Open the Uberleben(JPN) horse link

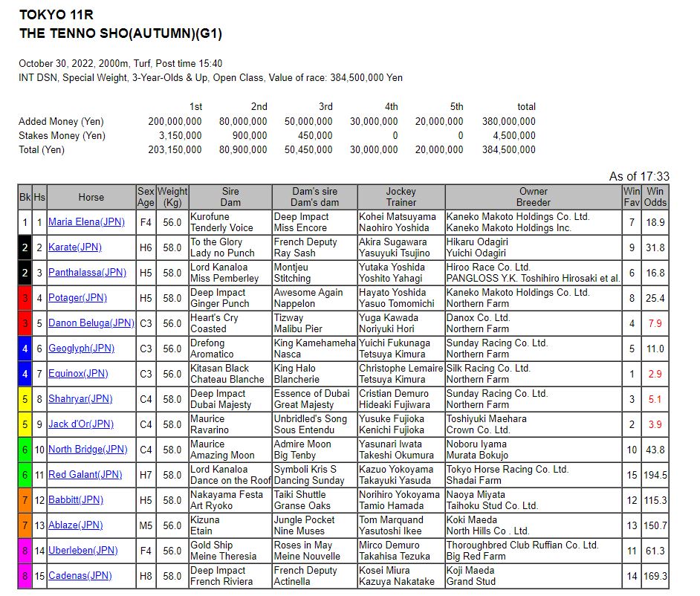pos(83,551)
